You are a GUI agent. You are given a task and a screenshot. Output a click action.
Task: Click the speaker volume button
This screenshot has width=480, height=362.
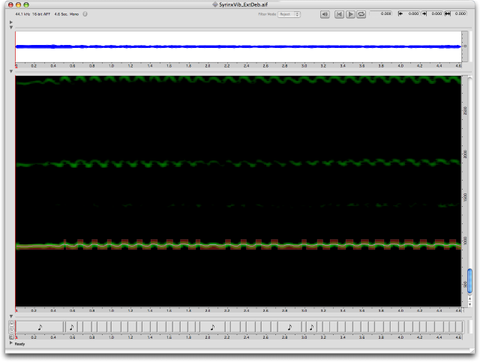pyautogui.click(x=325, y=14)
